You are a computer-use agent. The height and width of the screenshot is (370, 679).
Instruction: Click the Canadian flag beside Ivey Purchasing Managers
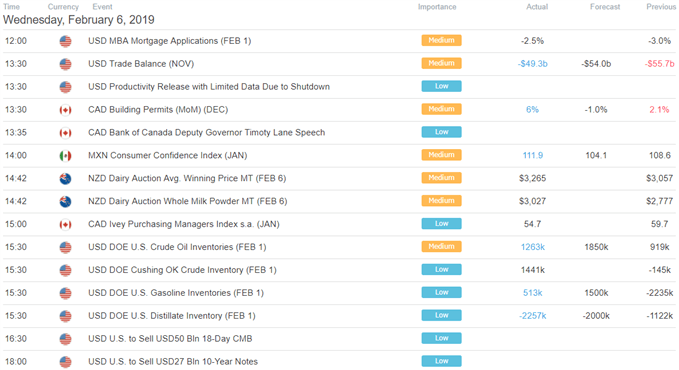[65, 224]
